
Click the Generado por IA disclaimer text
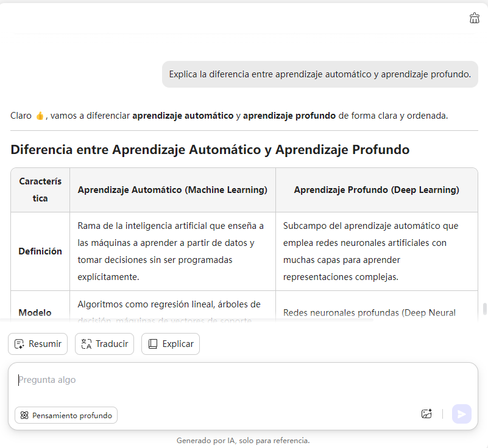(x=243, y=440)
